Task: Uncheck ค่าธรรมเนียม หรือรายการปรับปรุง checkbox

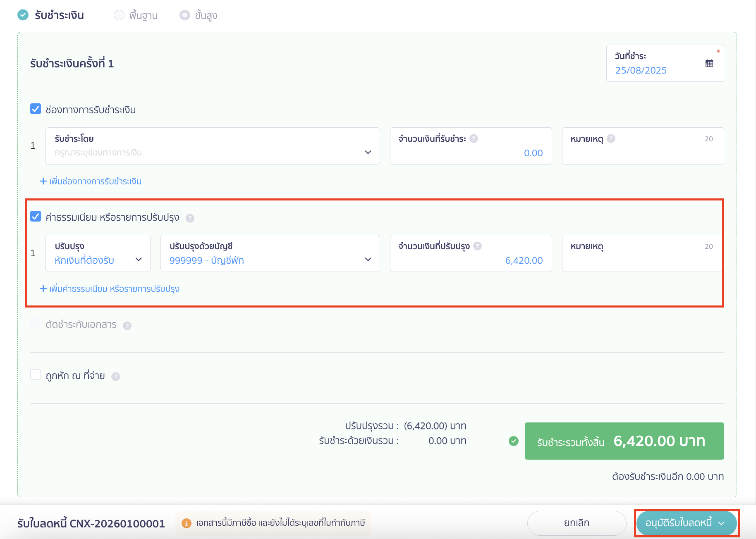Action: (x=36, y=217)
